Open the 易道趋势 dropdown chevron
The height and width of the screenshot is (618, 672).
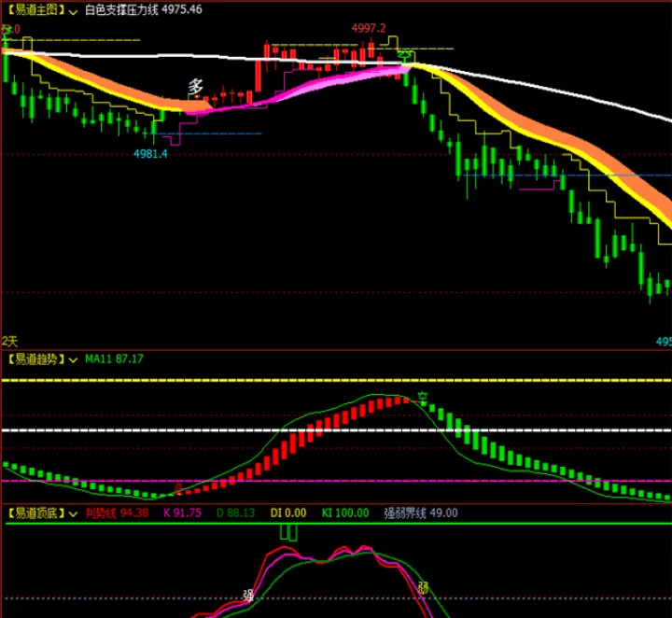(x=73, y=358)
